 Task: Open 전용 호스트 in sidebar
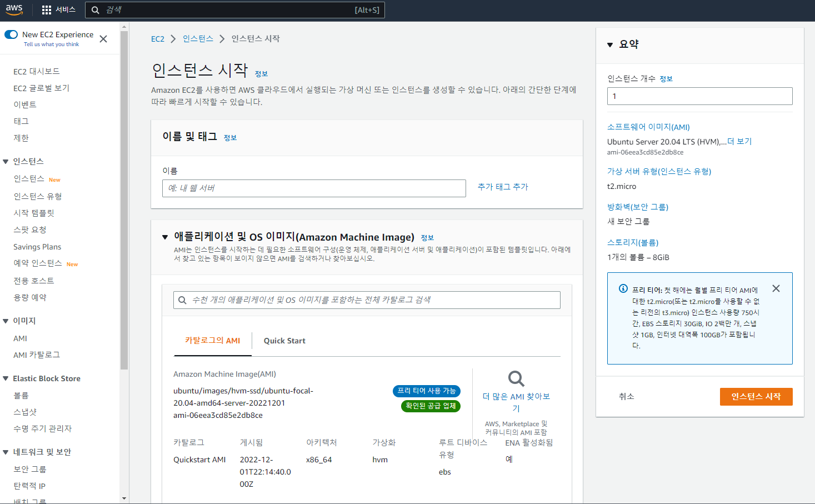34,281
